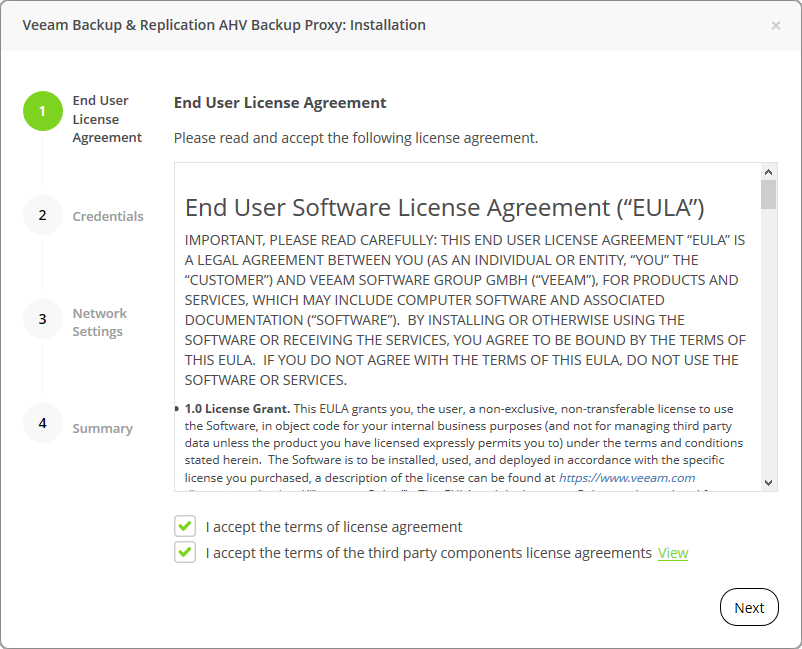Select the End User License Agreement step label
This screenshot has width=802, height=649.
(107, 119)
